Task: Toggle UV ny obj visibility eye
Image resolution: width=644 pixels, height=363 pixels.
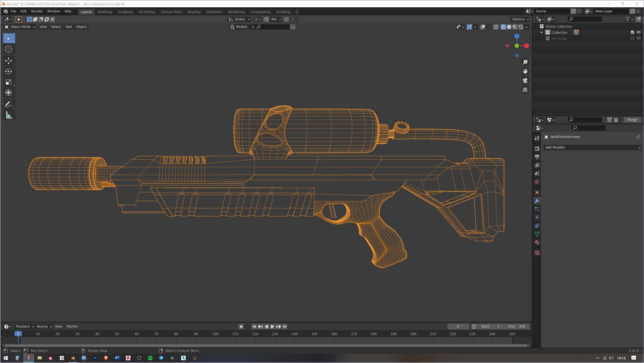Action: (x=638, y=38)
